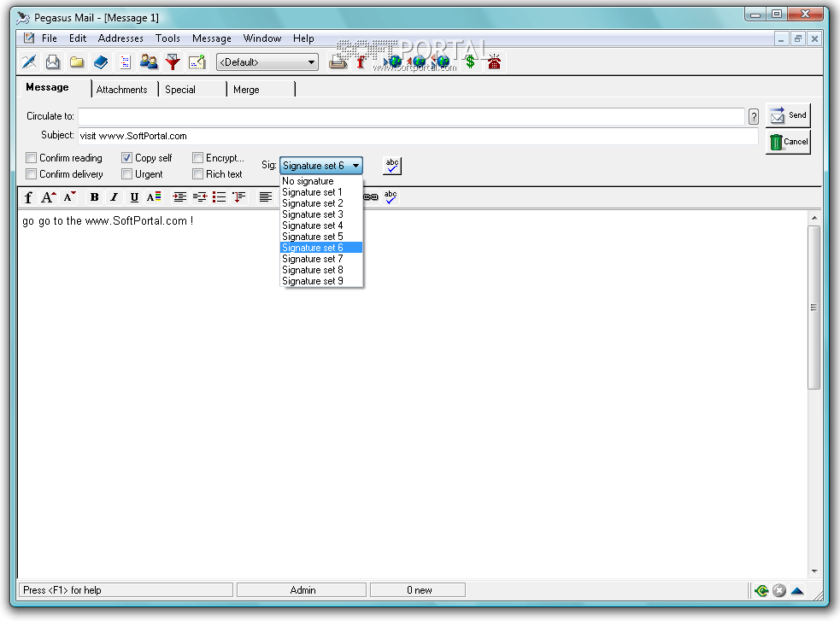
Task: Click the font f icon in formatting bar
Action: coord(28,197)
